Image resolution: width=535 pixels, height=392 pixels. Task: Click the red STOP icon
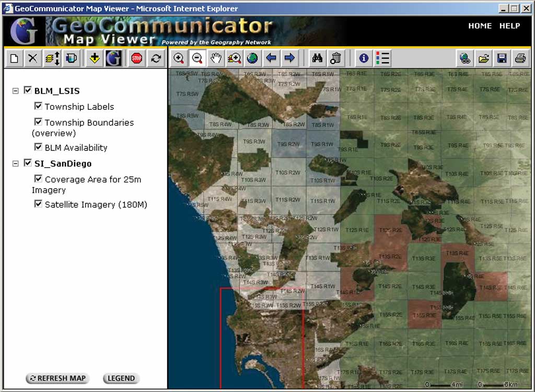pyautogui.click(x=136, y=59)
